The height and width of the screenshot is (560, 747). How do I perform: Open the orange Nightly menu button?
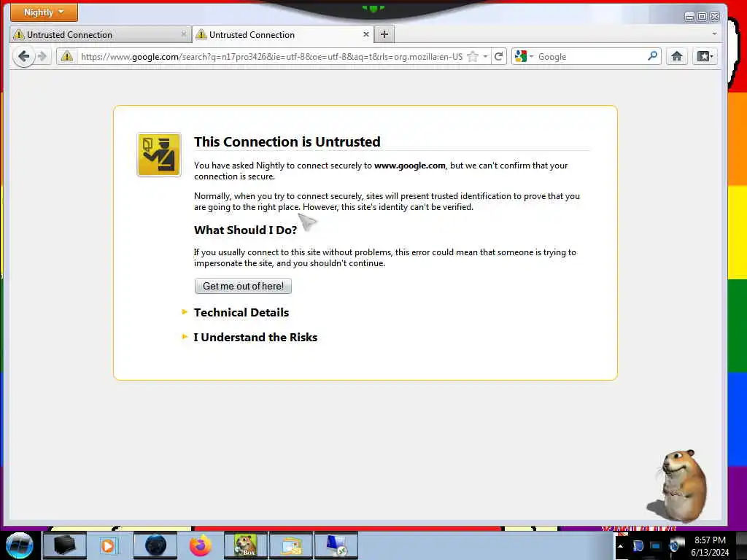click(44, 12)
